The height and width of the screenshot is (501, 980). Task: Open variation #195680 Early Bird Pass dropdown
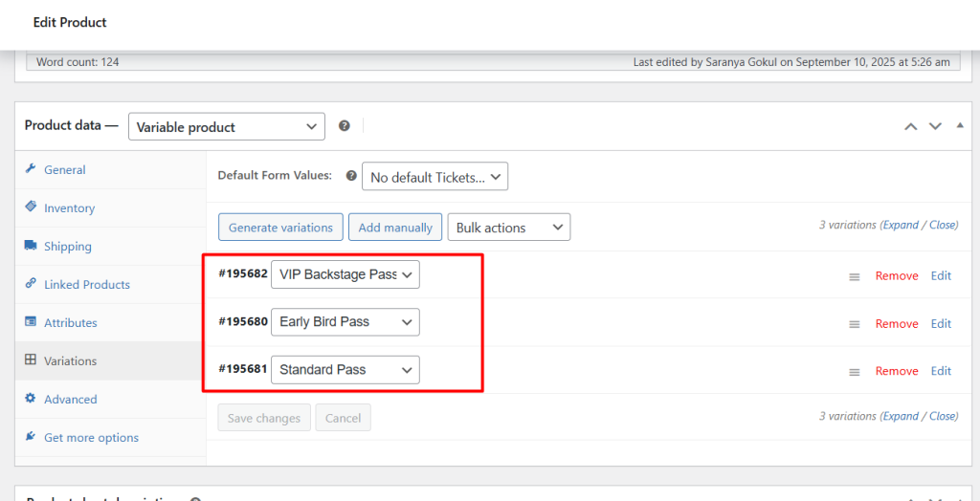pyautogui.click(x=345, y=322)
